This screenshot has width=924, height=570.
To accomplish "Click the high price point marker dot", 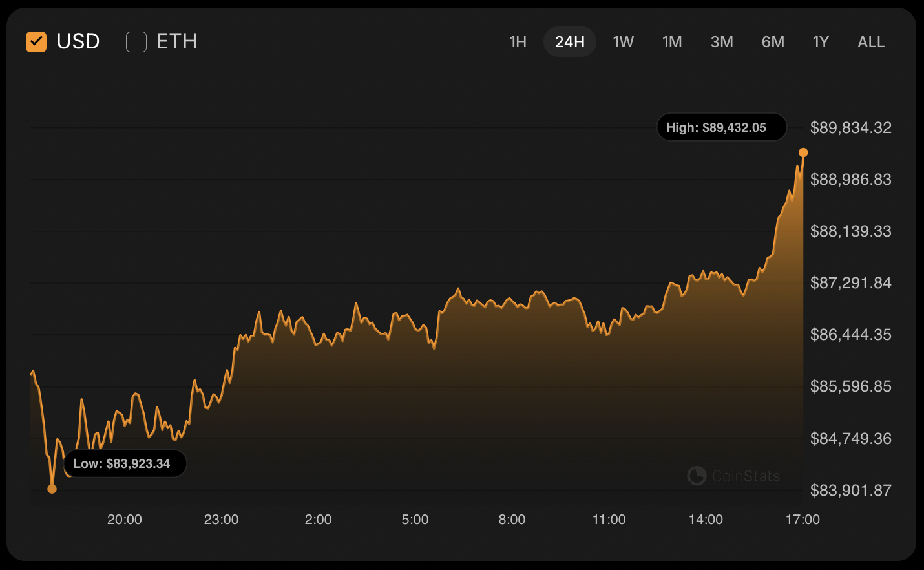I will [x=803, y=153].
